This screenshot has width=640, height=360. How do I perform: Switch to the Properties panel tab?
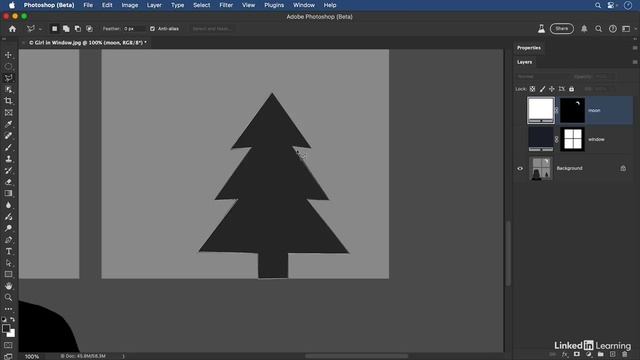tap(529, 48)
